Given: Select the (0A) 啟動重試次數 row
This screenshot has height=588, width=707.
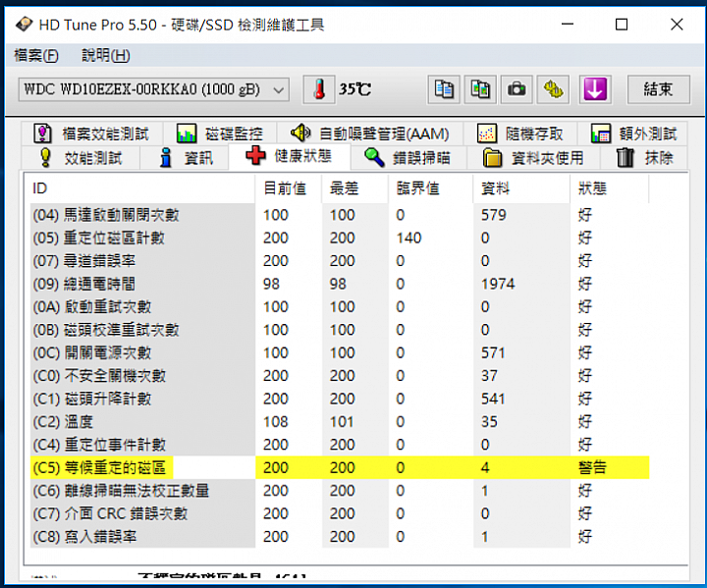Looking at the screenshot, I should [340, 306].
